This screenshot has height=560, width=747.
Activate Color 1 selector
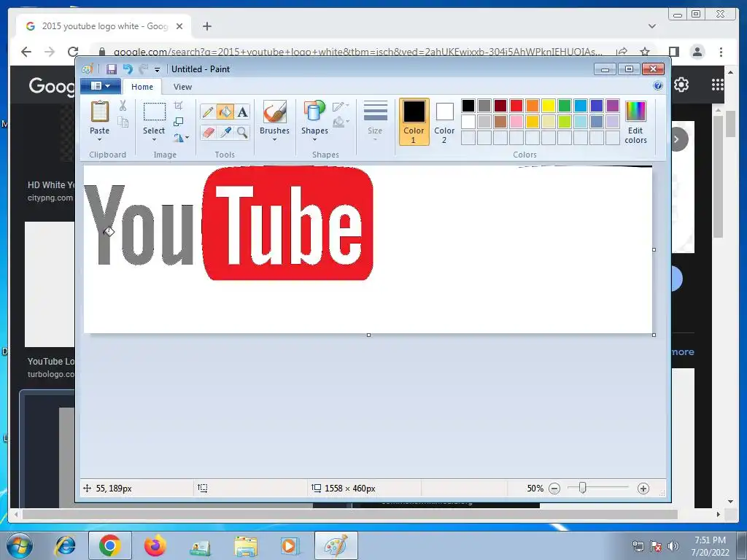point(414,122)
